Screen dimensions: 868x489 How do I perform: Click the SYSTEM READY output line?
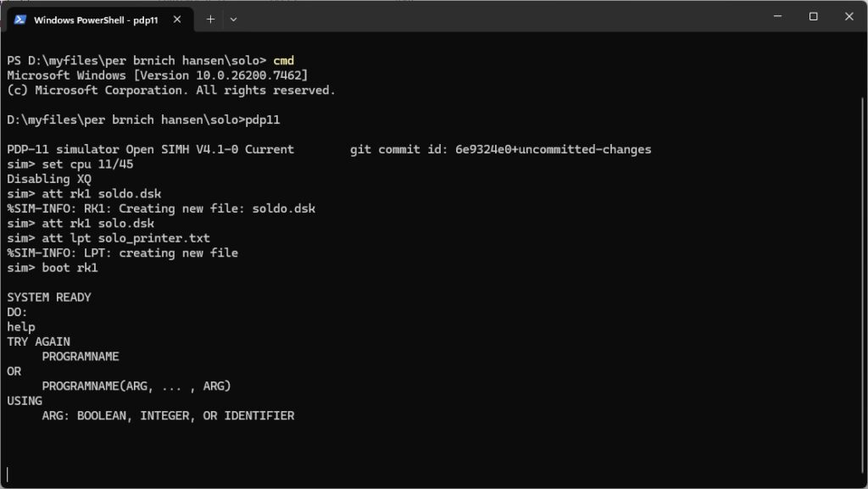(x=49, y=297)
